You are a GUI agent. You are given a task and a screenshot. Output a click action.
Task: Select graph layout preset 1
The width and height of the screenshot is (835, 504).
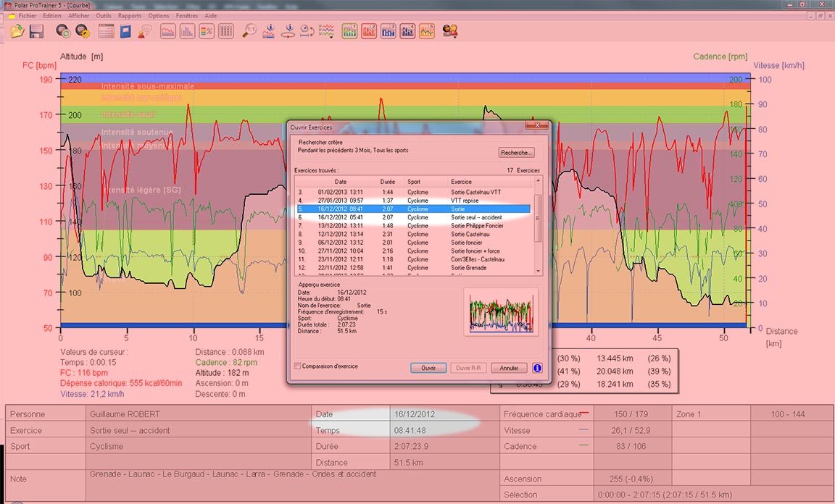tap(350, 31)
